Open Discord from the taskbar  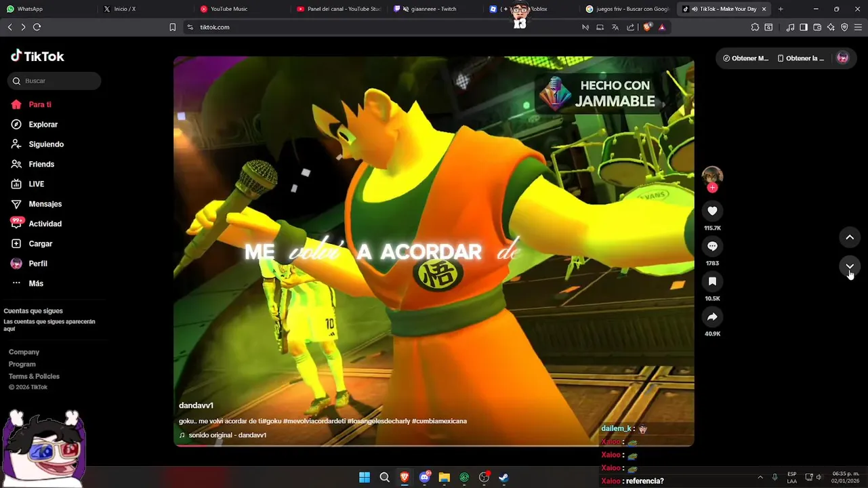tap(425, 477)
